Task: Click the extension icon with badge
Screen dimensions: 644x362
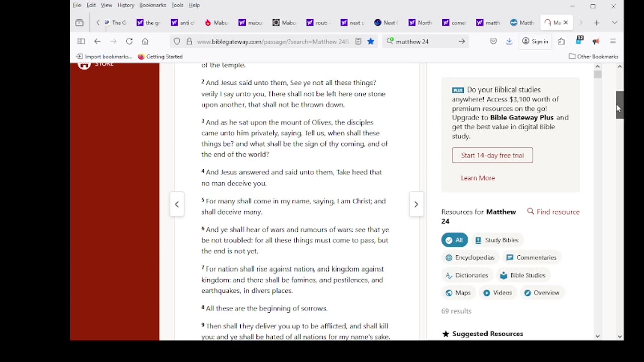Action: point(579,40)
